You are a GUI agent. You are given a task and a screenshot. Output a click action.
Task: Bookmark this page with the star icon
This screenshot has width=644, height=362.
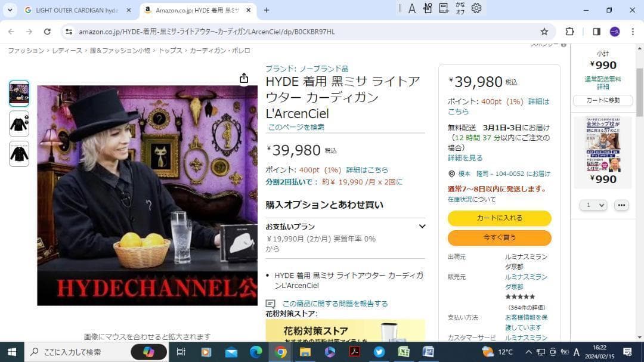(x=544, y=32)
